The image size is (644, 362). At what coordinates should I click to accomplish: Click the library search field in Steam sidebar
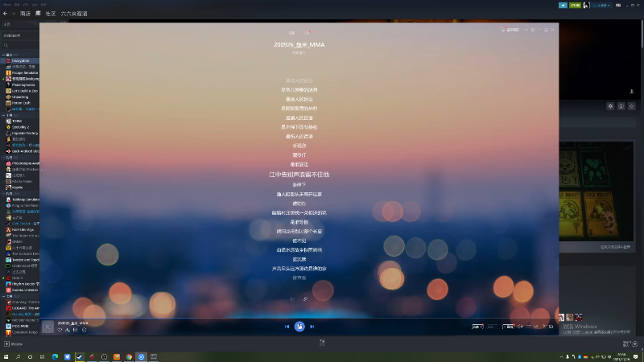pyautogui.click(x=19, y=45)
